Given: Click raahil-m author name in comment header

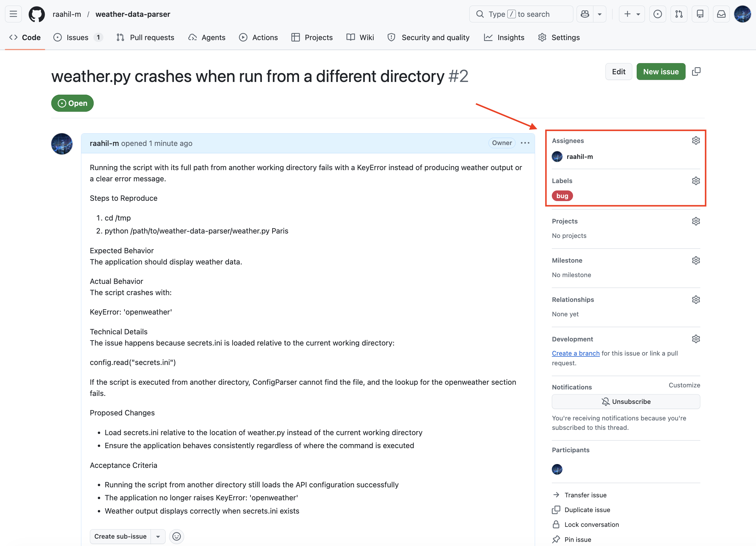Looking at the screenshot, I should pyautogui.click(x=104, y=143).
